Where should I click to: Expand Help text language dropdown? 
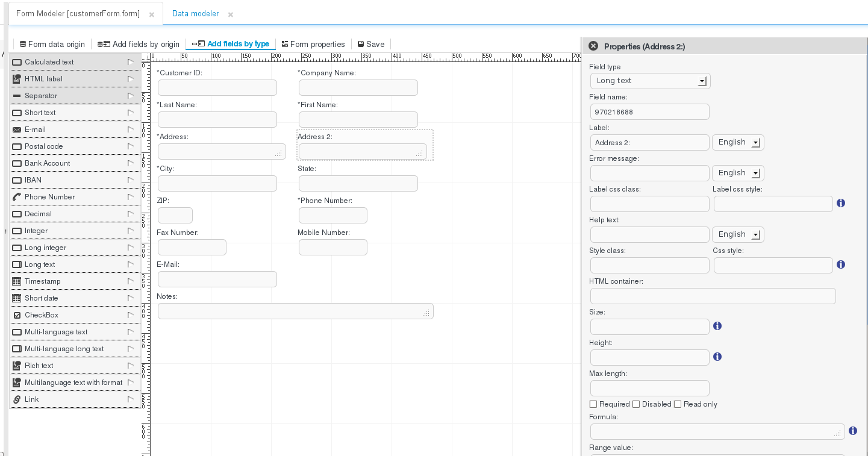coord(738,234)
